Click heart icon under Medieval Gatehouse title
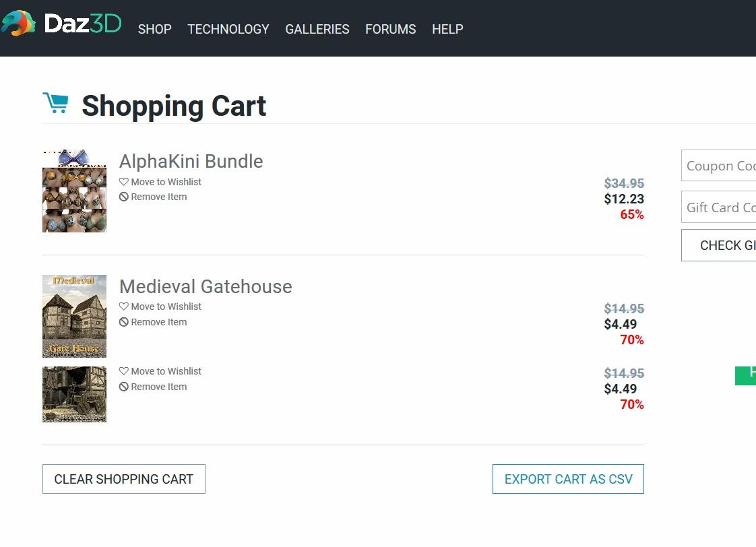 [124, 307]
